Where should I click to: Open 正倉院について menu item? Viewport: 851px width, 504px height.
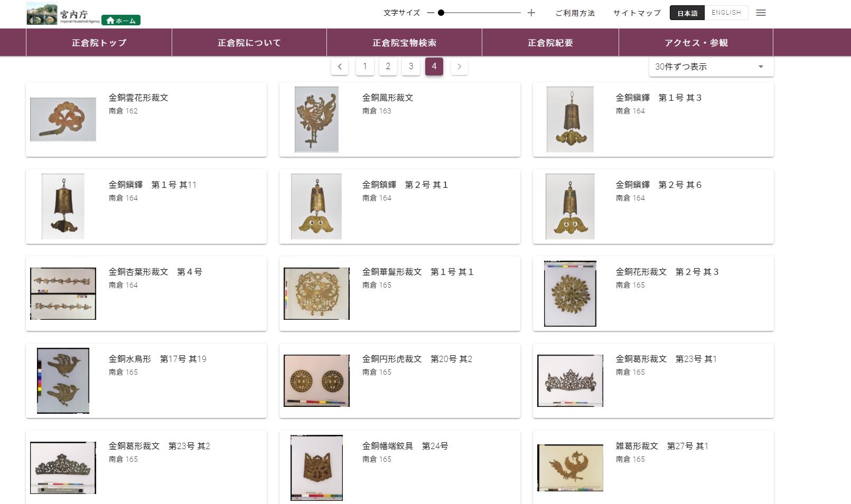[x=249, y=43]
